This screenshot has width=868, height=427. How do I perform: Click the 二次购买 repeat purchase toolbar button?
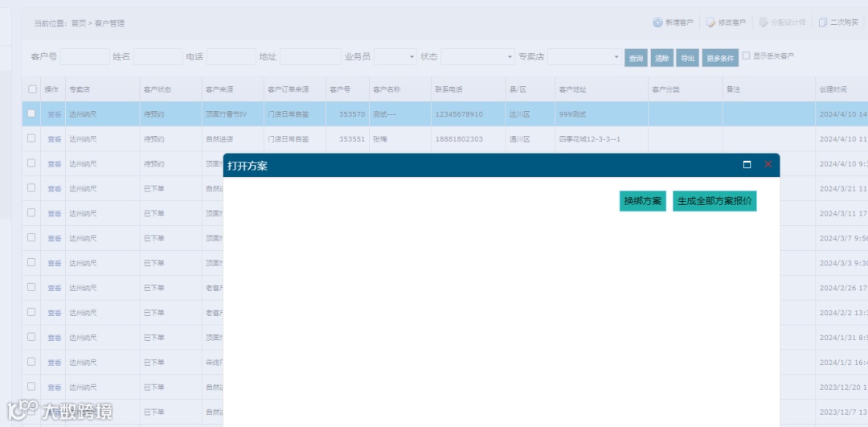[x=838, y=23]
